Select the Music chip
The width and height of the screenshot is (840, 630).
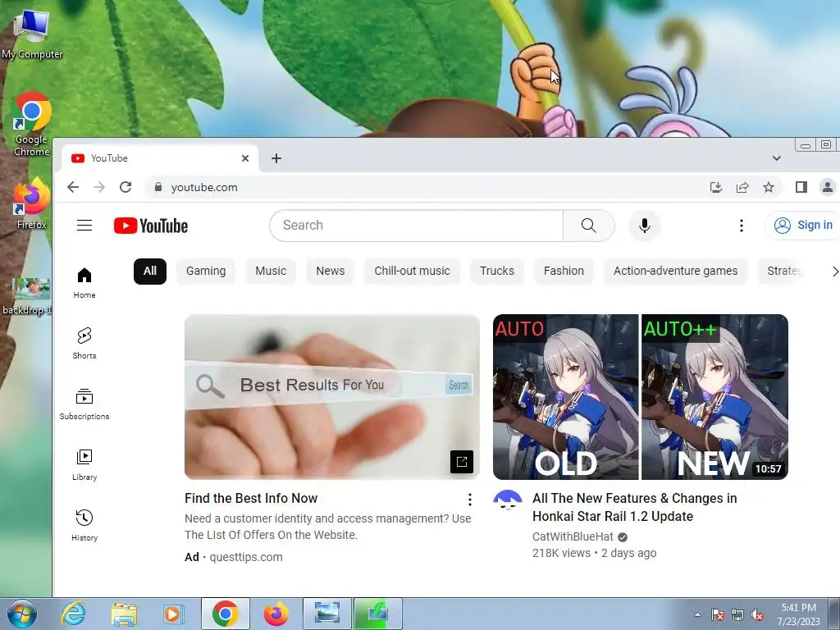(271, 271)
